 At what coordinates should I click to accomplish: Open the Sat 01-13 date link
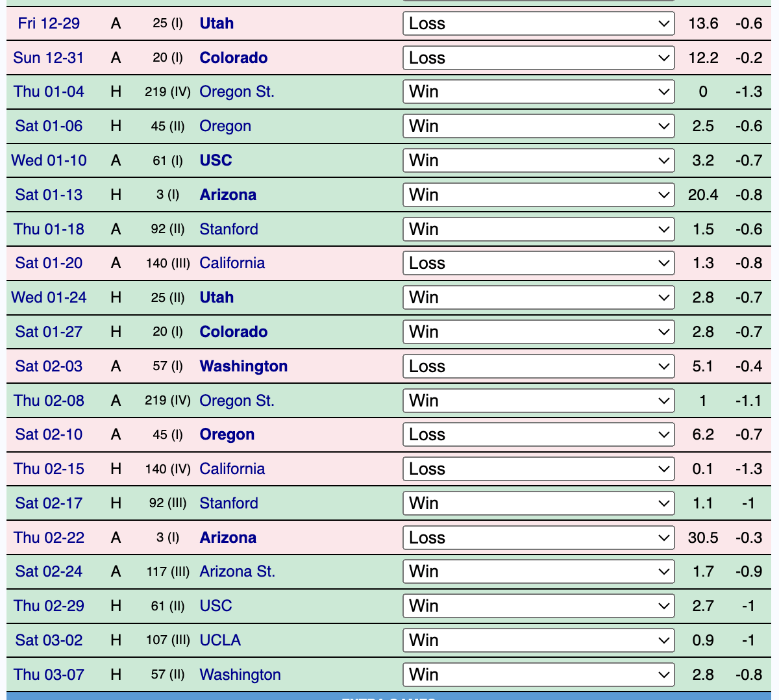point(49,195)
